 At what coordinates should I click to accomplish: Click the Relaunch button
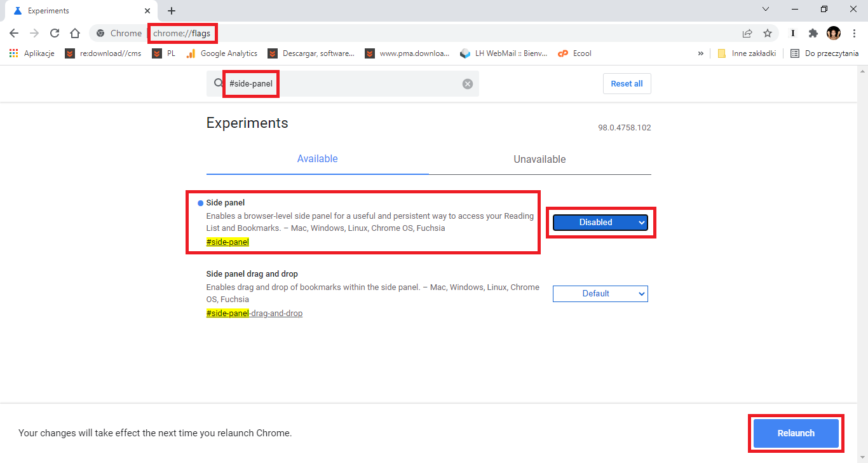796,433
